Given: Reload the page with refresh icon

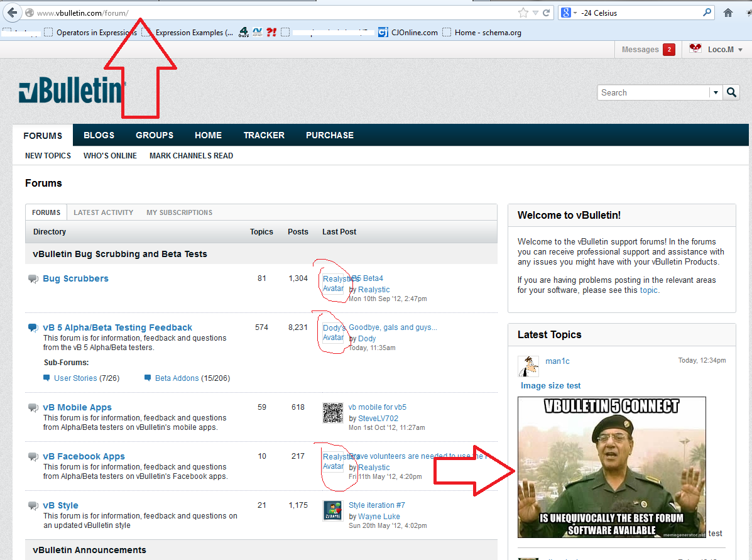Looking at the screenshot, I should click(546, 13).
